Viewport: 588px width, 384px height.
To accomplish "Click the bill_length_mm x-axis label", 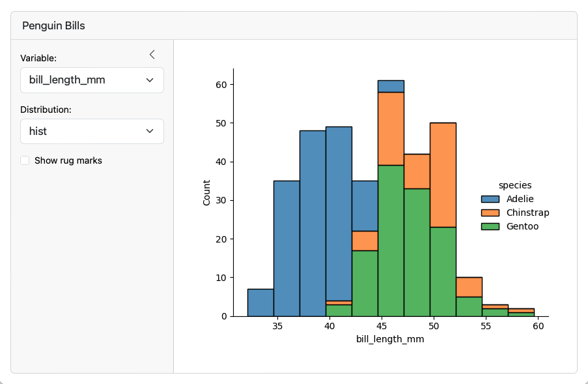I will tap(391, 339).
